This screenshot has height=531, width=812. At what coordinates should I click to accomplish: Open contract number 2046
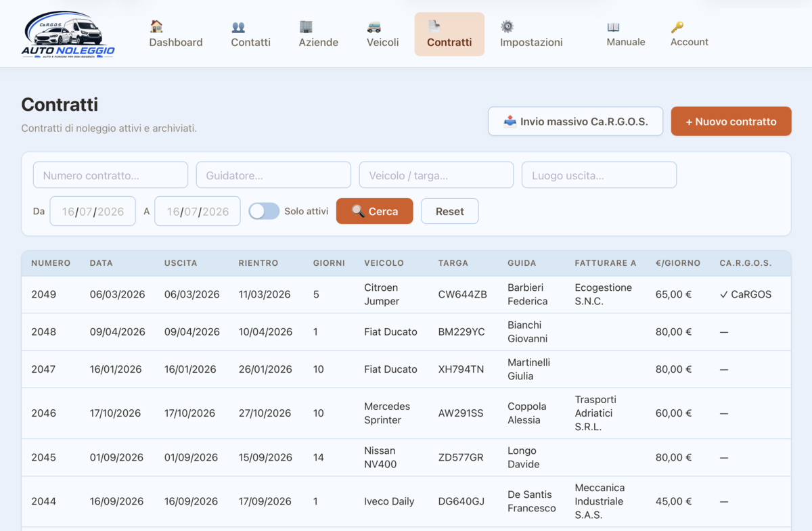pyautogui.click(x=406, y=413)
